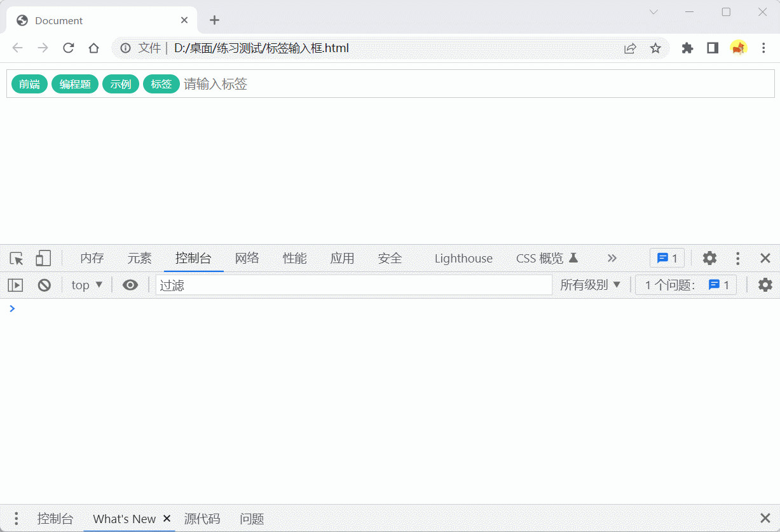Bookmark the page with the star icon
780x532 pixels.
[x=655, y=48]
